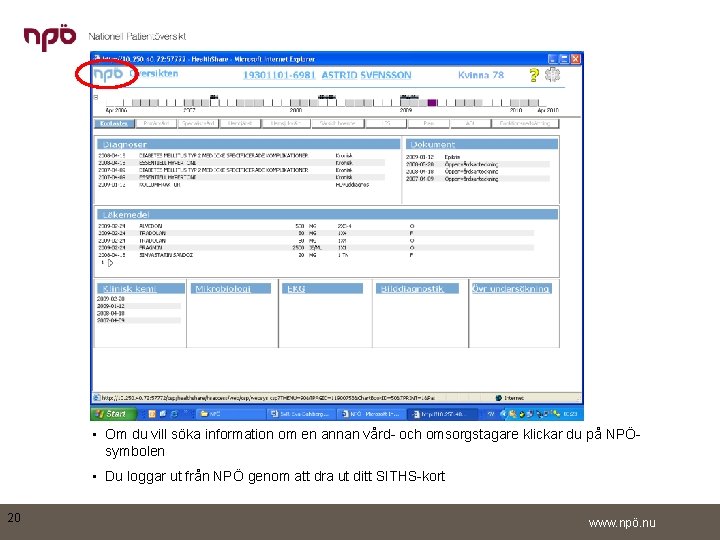Click patient name link ASTRID SVENSSON
Viewport: 720px width, 540px height.
(366, 75)
